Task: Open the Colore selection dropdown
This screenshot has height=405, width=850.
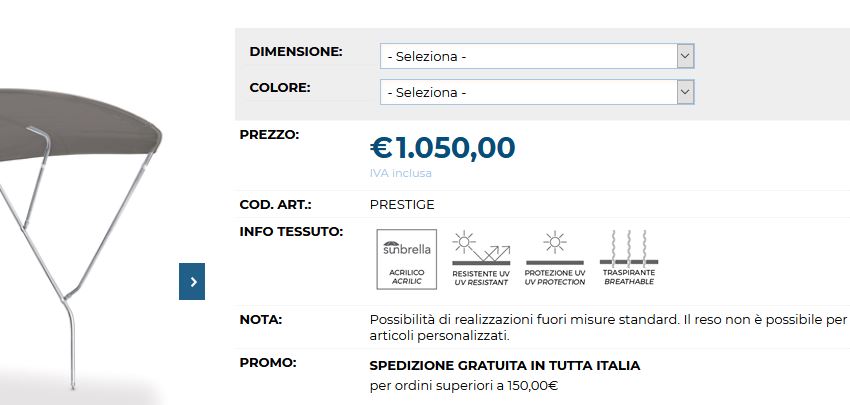Action: tap(537, 93)
